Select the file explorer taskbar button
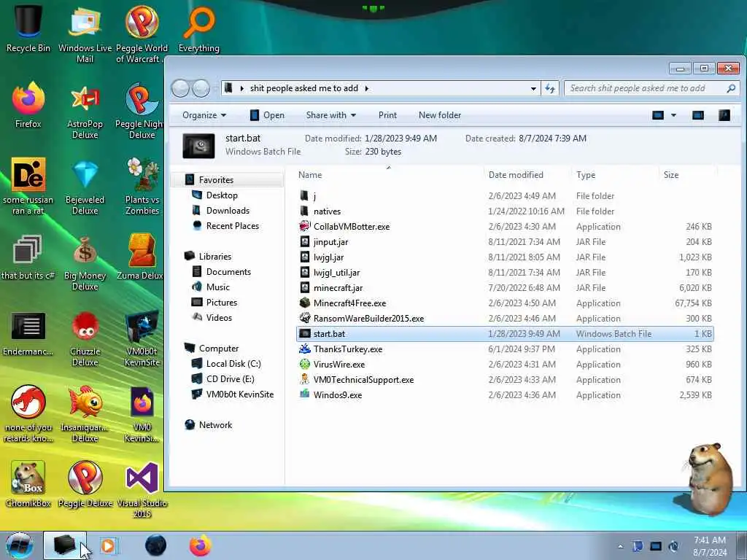 (x=65, y=545)
